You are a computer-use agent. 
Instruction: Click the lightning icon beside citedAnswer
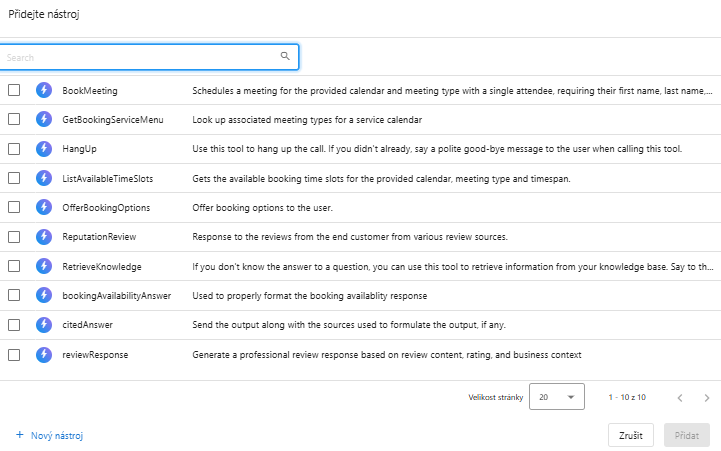tap(44, 325)
